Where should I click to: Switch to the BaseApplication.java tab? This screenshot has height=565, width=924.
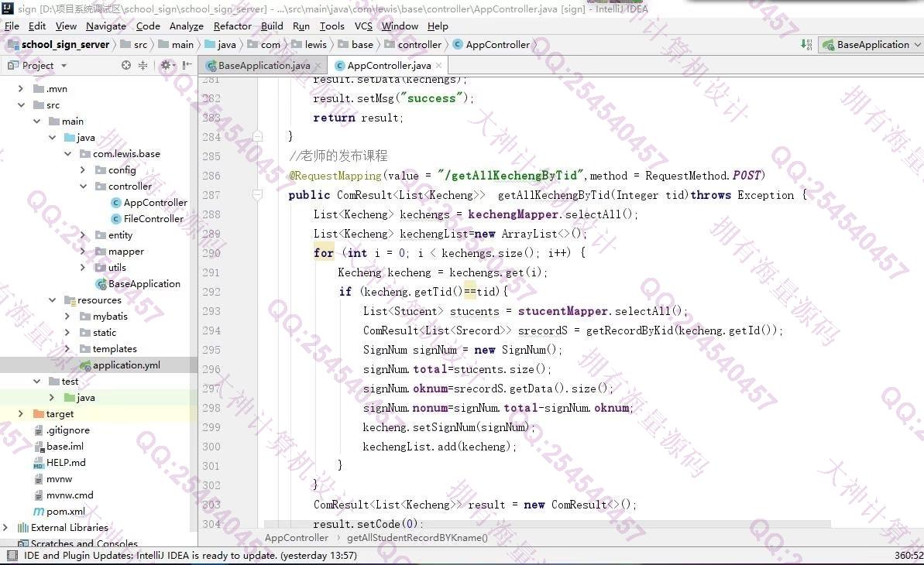263,65
